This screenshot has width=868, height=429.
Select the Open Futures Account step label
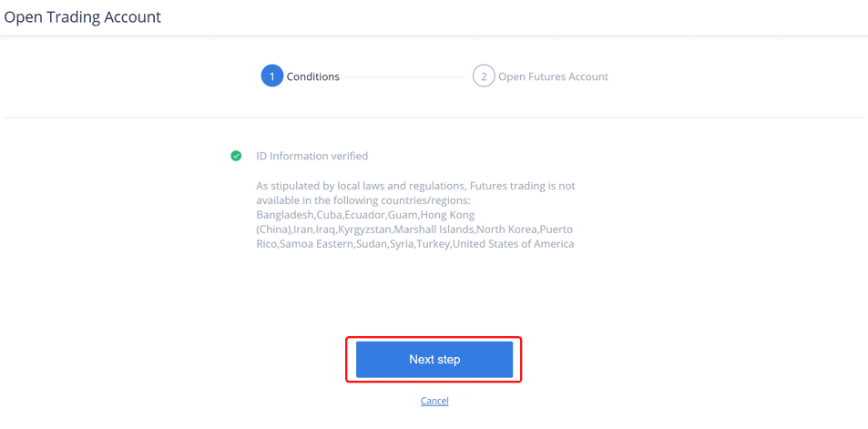(553, 77)
